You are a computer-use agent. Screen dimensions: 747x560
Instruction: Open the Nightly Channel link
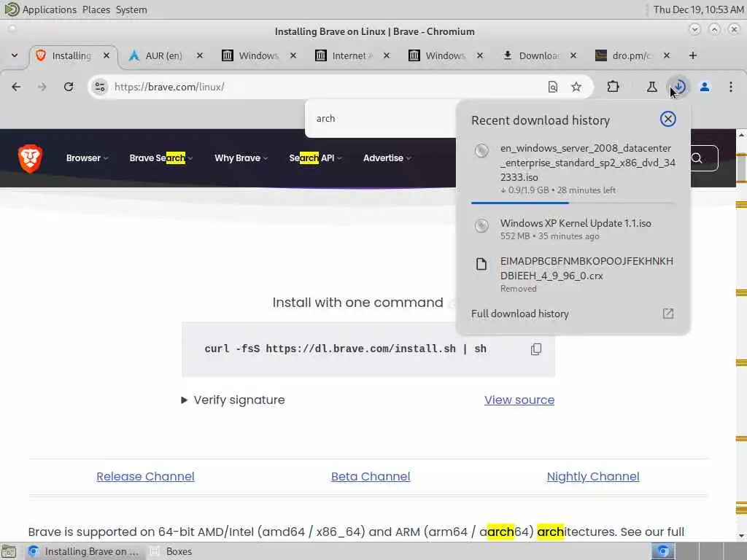click(593, 476)
